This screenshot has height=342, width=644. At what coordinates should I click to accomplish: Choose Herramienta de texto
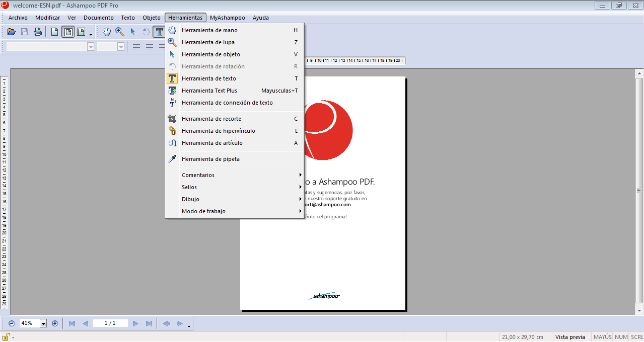[x=235, y=78]
